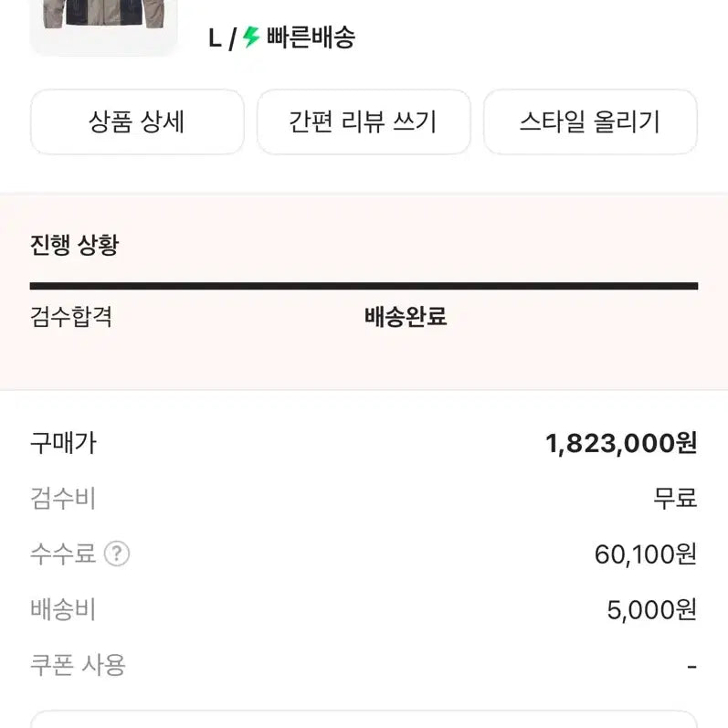This screenshot has width=728, height=728.
Task: Tap the 검수합격 progress step
Action: [71, 317]
